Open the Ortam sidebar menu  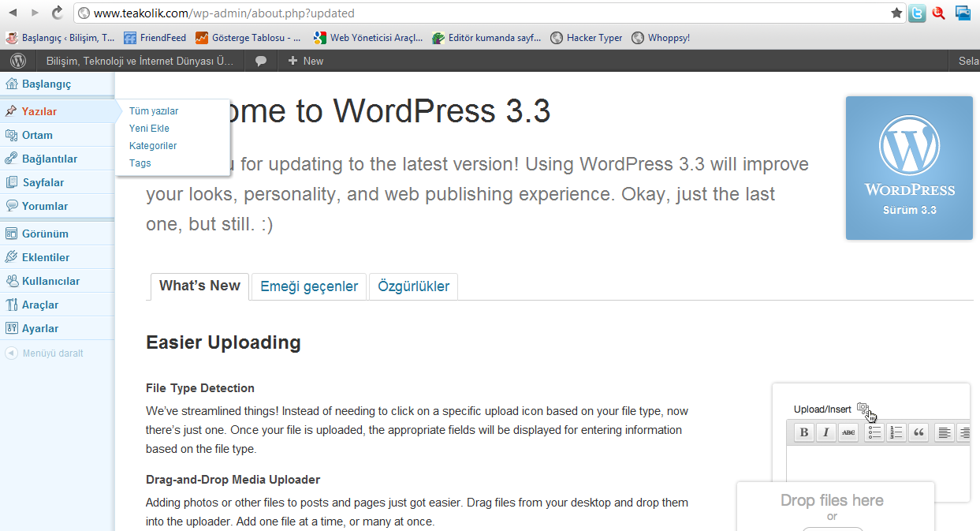(57, 135)
